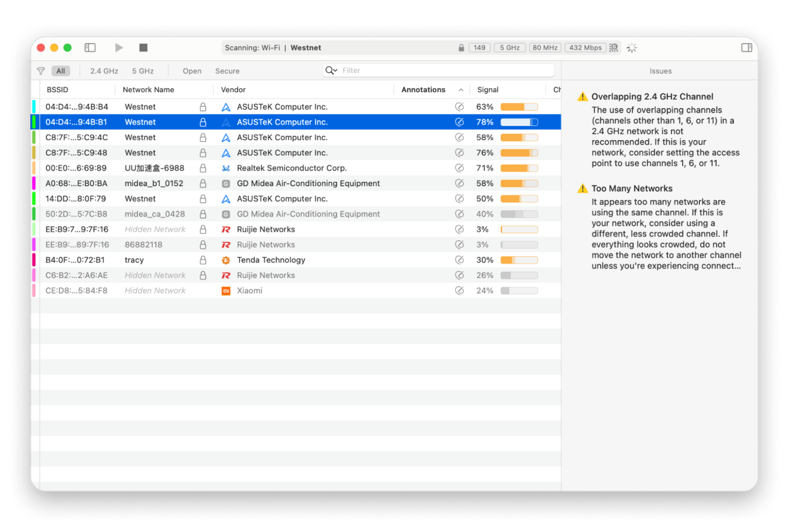Click the filter funnel icon
This screenshot has width=789, height=532.
point(41,71)
